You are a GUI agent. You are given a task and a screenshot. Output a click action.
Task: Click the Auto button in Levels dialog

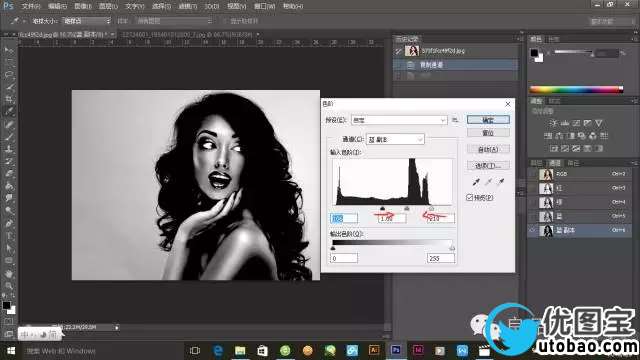pos(488,149)
